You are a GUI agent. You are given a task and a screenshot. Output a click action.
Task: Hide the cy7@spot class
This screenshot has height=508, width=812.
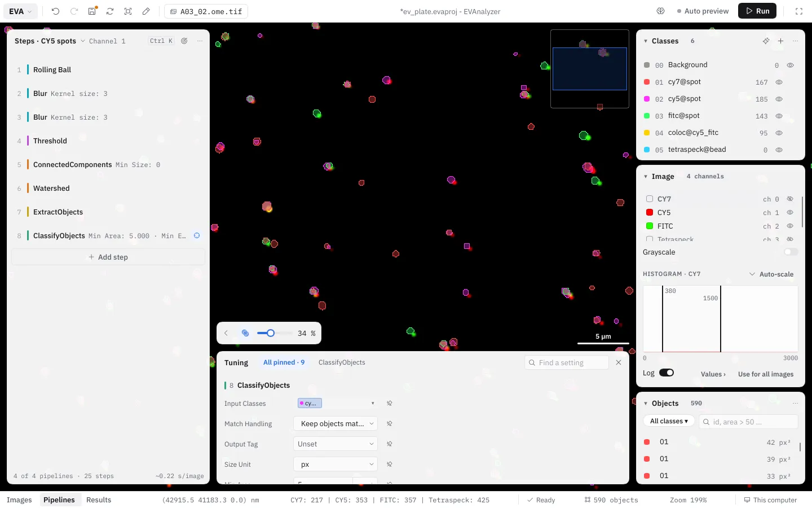click(779, 82)
